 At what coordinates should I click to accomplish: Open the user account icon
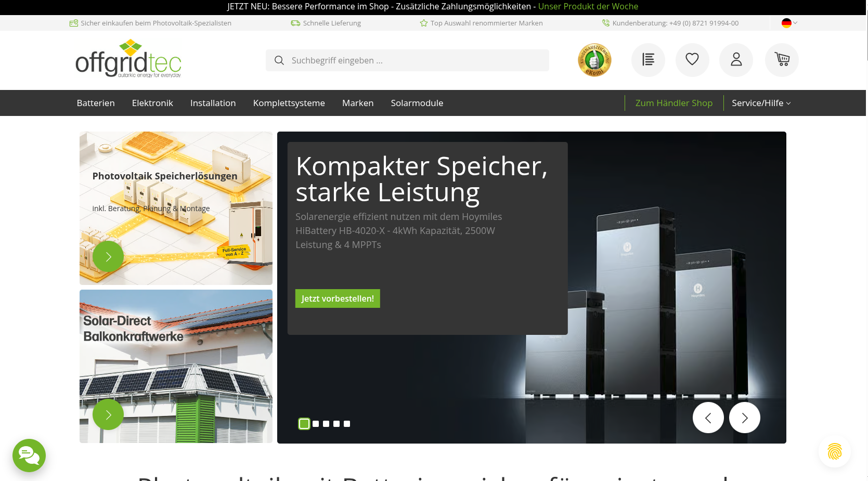click(x=736, y=60)
